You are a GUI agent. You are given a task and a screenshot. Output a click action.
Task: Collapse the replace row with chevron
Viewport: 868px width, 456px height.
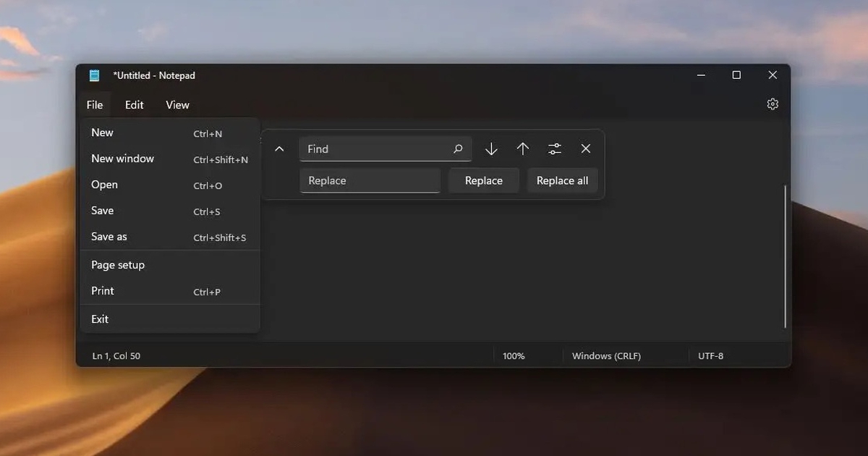pos(279,149)
